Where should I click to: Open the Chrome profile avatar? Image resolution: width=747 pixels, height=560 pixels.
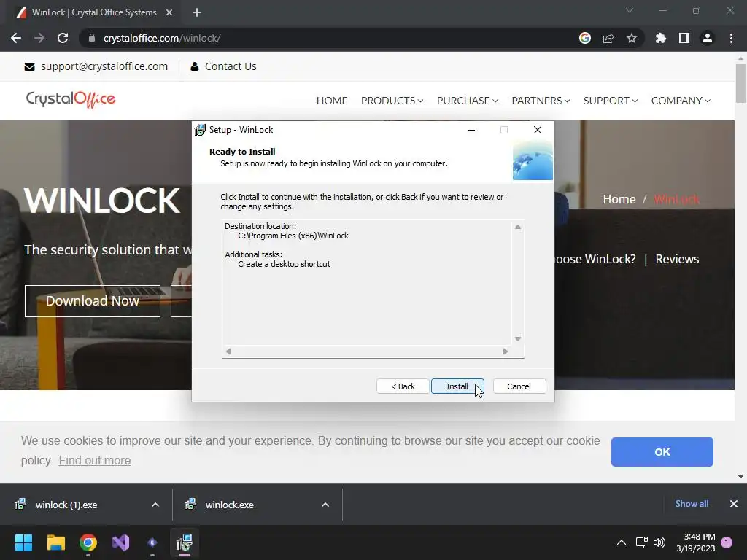pos(708,38)
